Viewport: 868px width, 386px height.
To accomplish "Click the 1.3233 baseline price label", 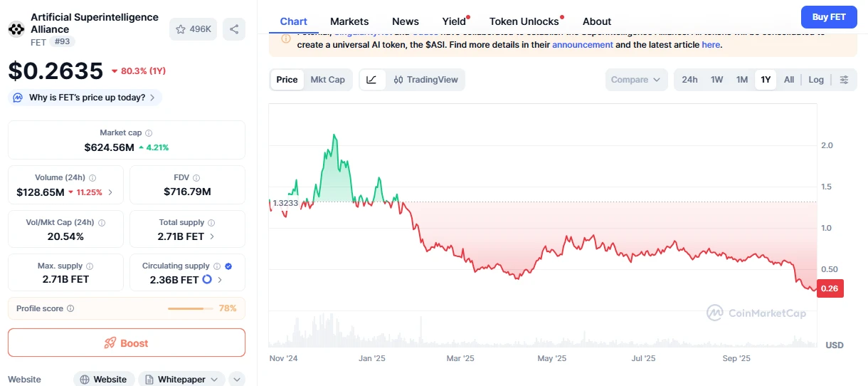I will click(285, 203).
